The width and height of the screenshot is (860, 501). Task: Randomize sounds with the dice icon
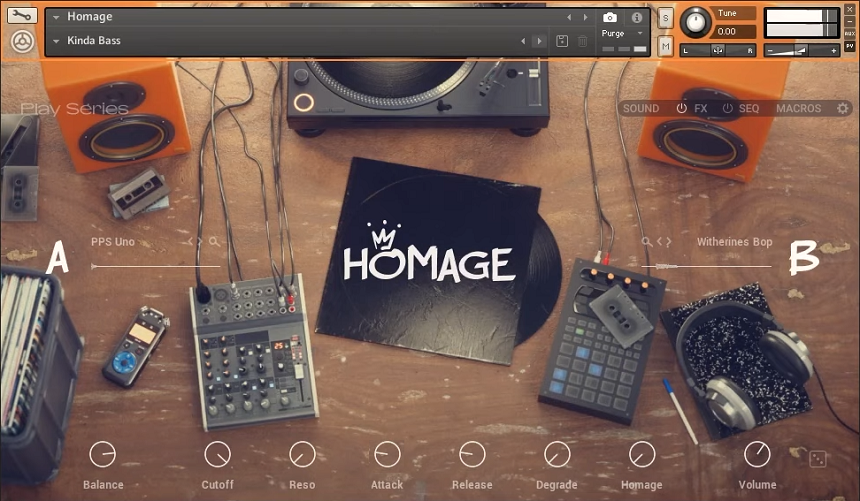click(x=817, y=459)
